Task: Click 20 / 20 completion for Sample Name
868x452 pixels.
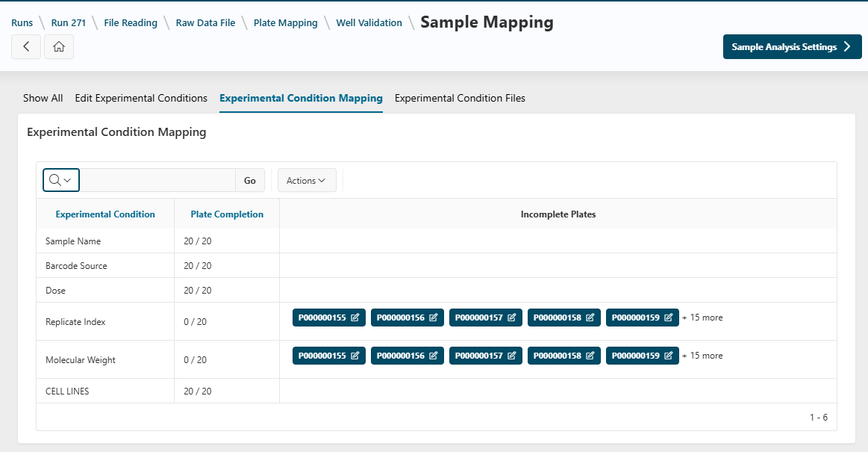Action: click(198, 241)
